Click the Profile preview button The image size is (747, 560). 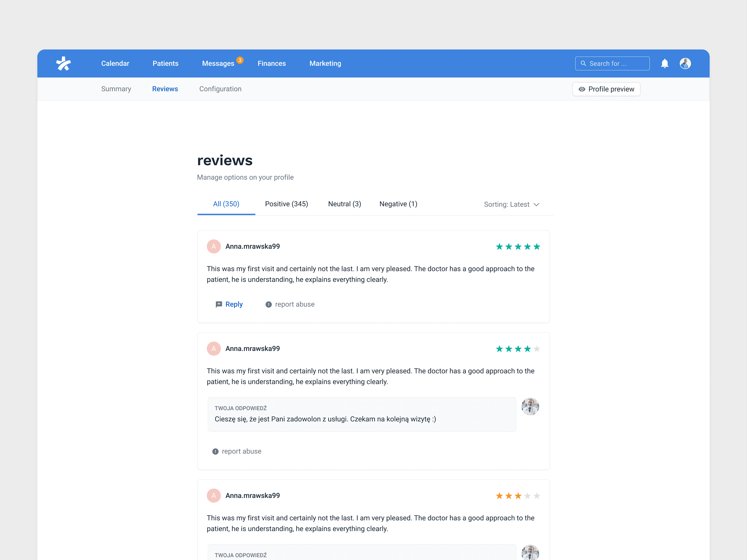coord(606,89)
